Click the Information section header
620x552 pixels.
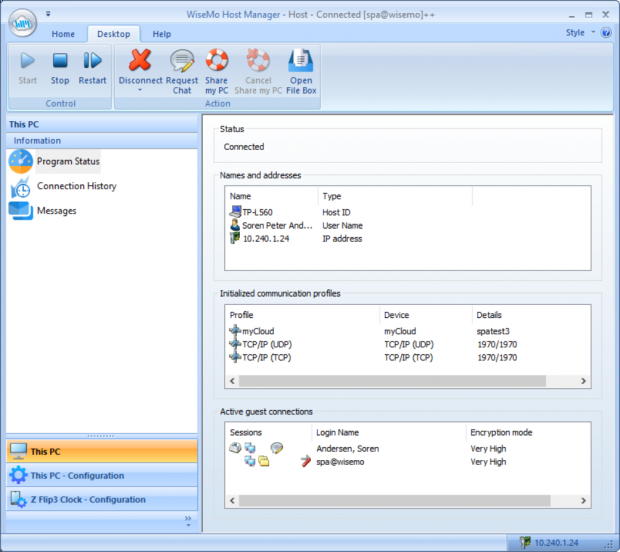(x=102, y=141)
